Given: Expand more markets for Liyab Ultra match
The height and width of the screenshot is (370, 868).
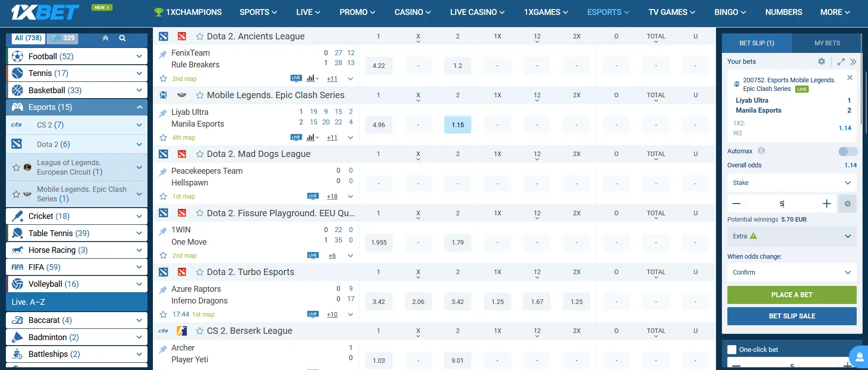Looking at the screenshot, I should (351, 138).
